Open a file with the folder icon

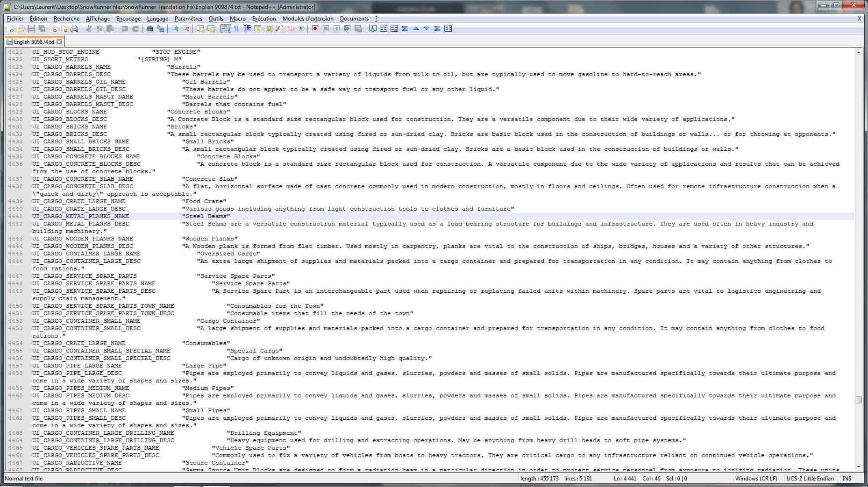20,29
